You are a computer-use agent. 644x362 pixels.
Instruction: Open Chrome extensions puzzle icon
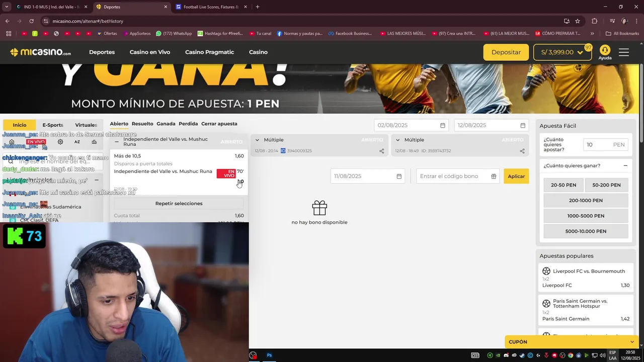594,21
